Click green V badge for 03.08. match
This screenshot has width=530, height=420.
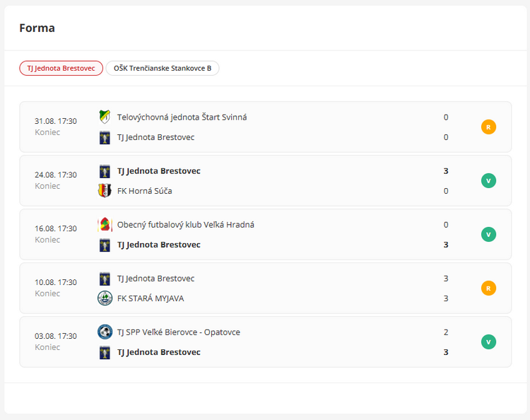coord(488,342)
